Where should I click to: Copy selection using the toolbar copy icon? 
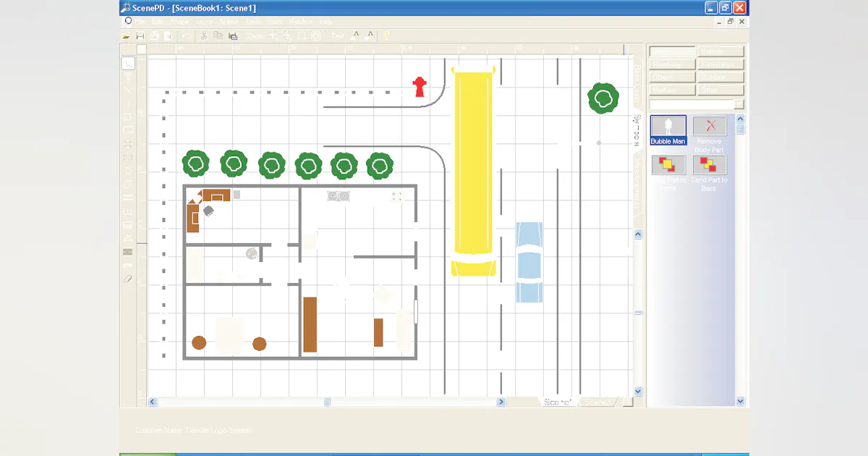pyautogui.click(x=218, y=35)
